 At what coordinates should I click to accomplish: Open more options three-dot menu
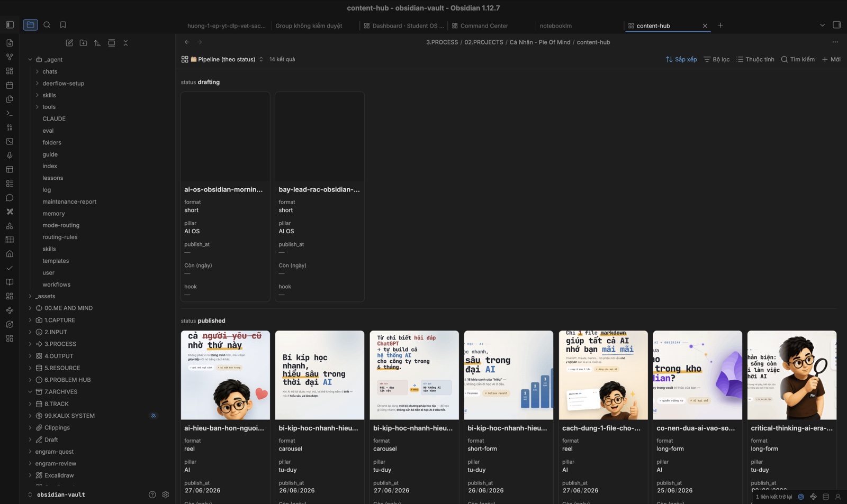pyautogui.click(x=835, y=42)
